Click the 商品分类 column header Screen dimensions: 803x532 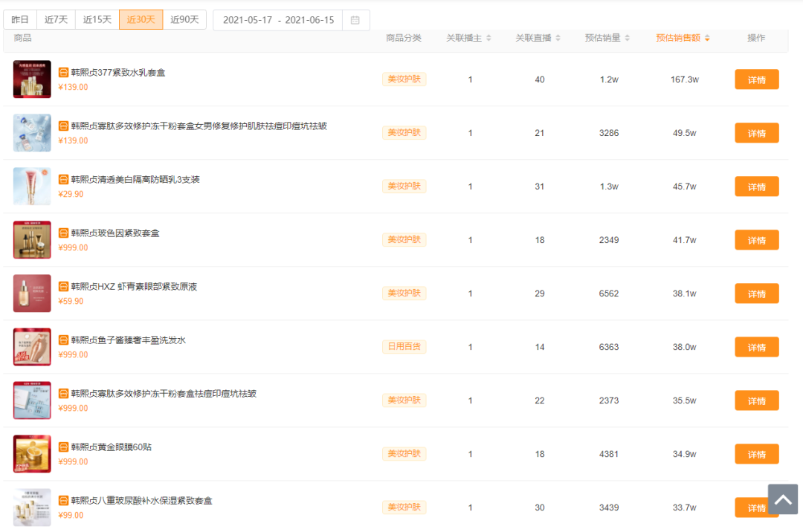point(404,38)
